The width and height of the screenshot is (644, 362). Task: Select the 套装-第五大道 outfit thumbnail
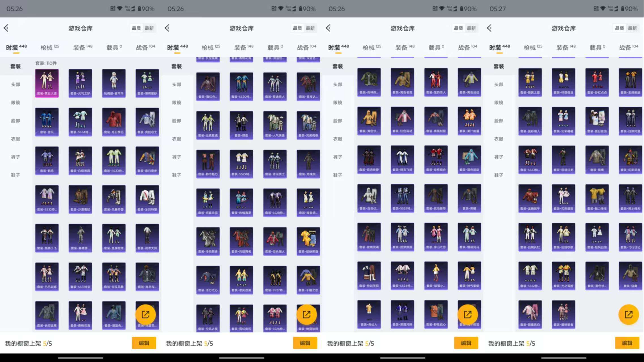tap(47, 83)
